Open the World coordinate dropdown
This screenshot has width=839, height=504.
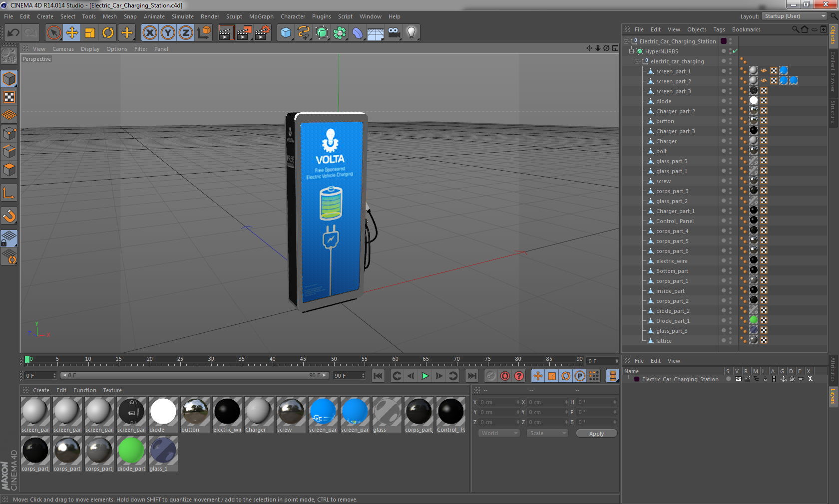499,433
